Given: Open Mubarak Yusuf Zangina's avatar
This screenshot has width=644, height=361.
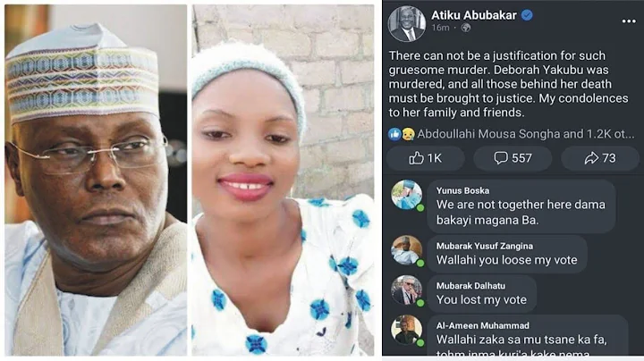Looking at the screenshot, I should click(407, 250).
